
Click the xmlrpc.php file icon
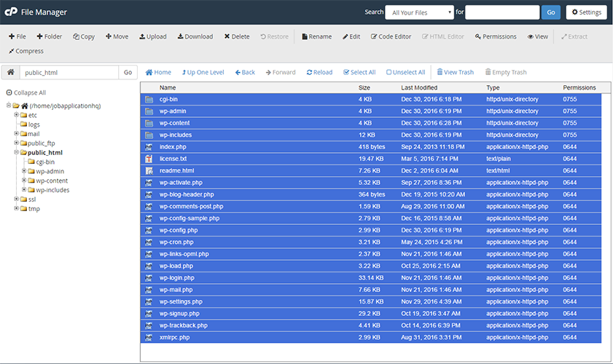tap(149, 338)
